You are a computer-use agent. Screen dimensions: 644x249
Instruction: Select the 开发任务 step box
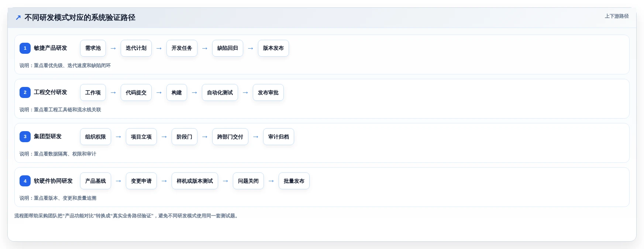[x=182, y=48]
